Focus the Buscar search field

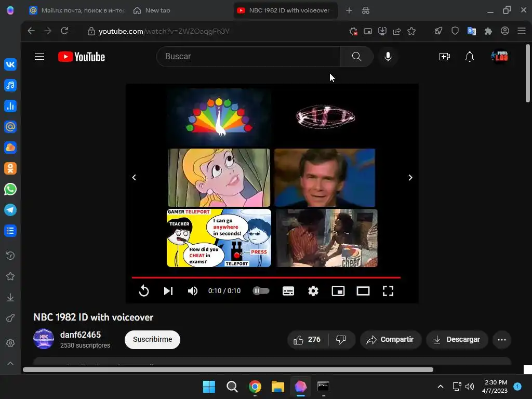click(249, 56)
